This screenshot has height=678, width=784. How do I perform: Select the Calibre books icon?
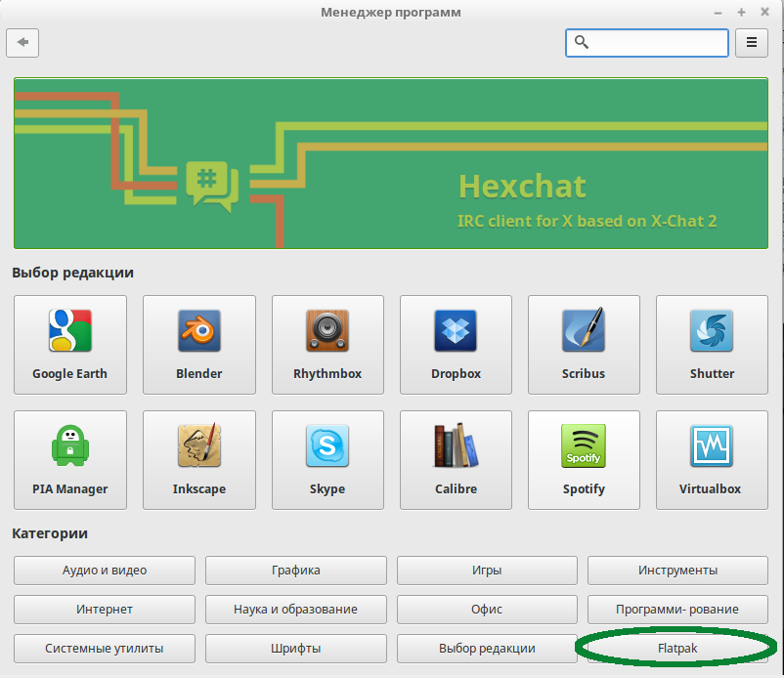click(456, 459)
